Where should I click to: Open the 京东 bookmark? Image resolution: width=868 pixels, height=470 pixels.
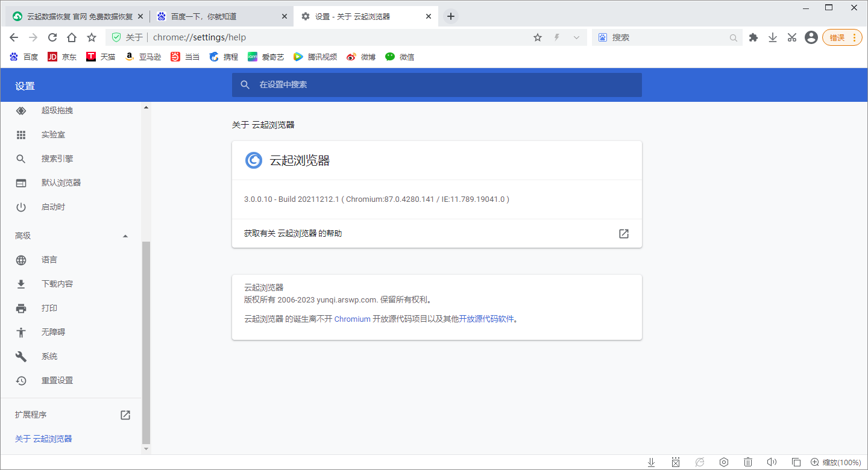click(x=62, y=57)
